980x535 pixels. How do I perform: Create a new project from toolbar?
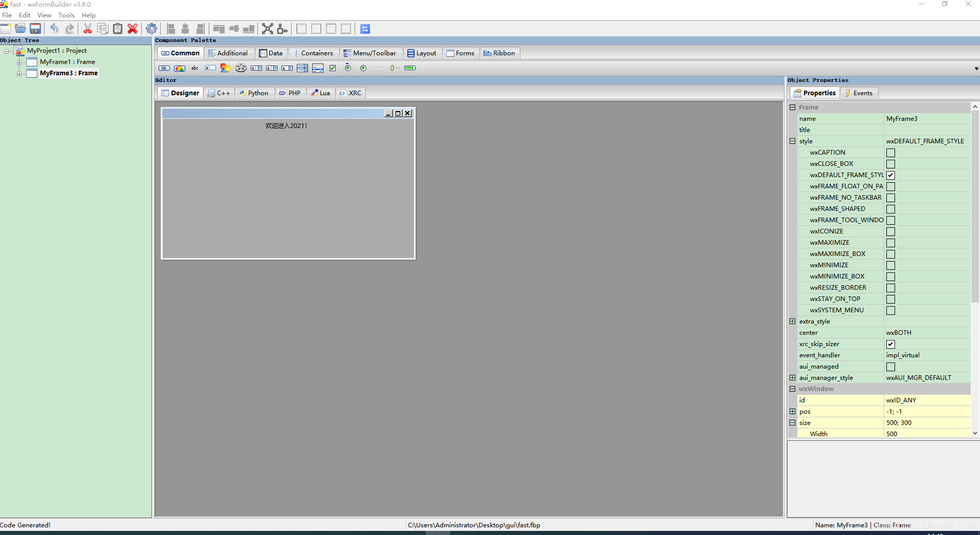point(6,29)
